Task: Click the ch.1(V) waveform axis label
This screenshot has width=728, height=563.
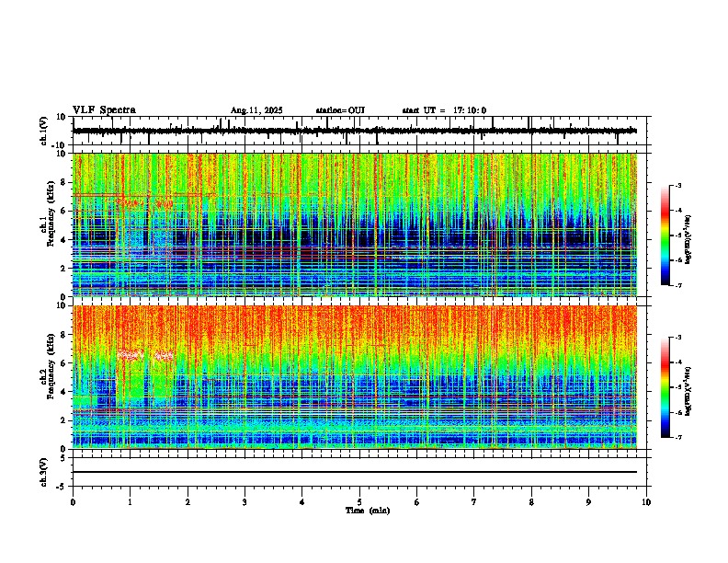Action: tap(44, 131)
